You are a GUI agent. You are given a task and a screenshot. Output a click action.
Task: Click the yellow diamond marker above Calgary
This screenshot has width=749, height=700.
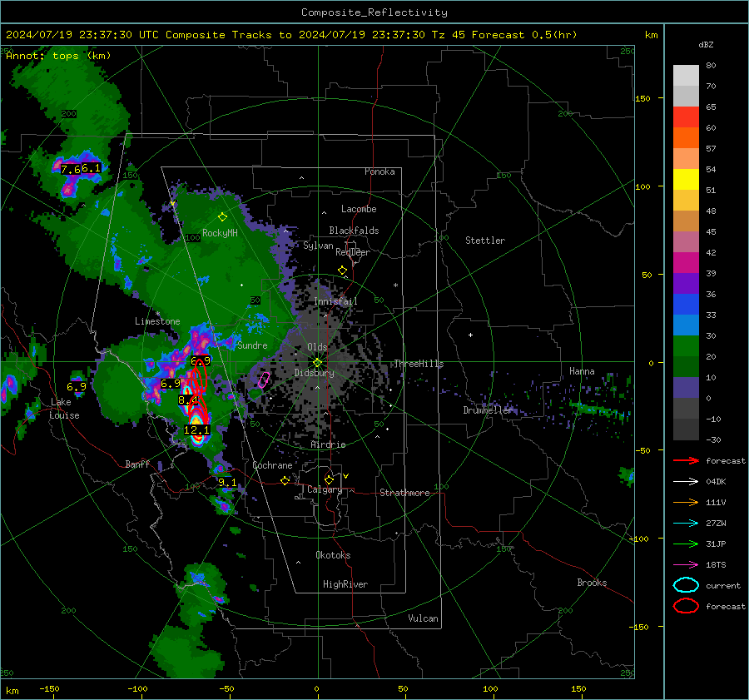pyautogui.click(x=329, y=479)
